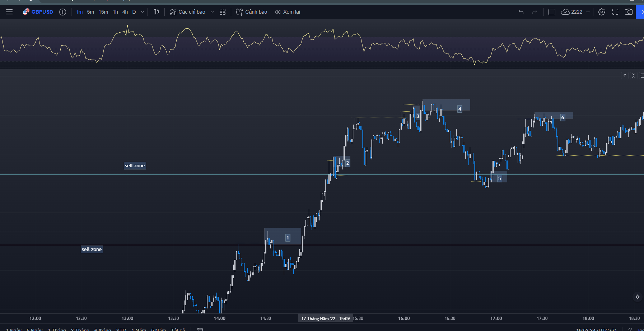Open the GBPUSD symbol search

38,12
